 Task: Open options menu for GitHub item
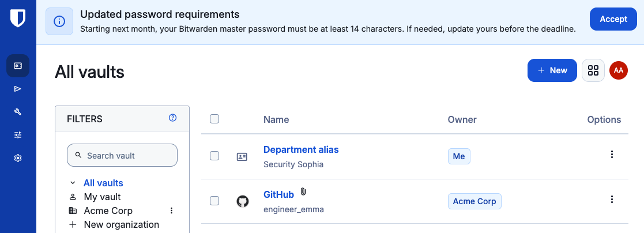[x=612, y=200]
